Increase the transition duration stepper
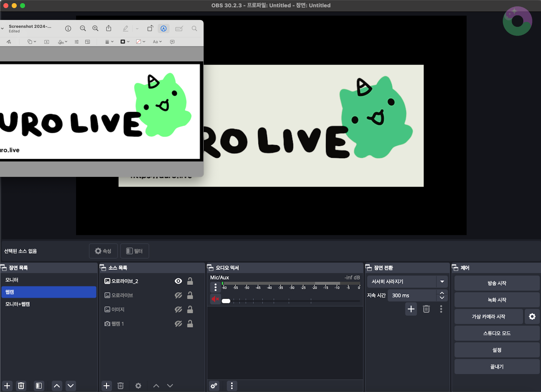 pos(442,293)
